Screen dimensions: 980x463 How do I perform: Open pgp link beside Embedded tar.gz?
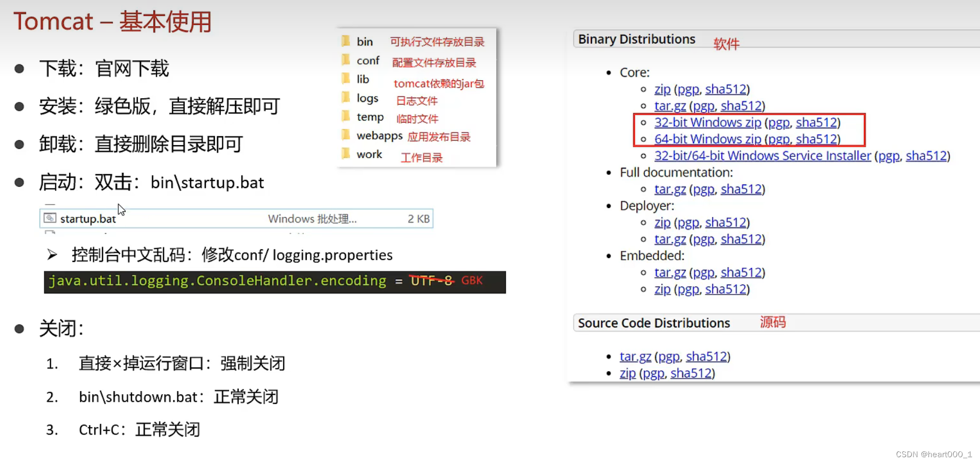pos(703,272)
